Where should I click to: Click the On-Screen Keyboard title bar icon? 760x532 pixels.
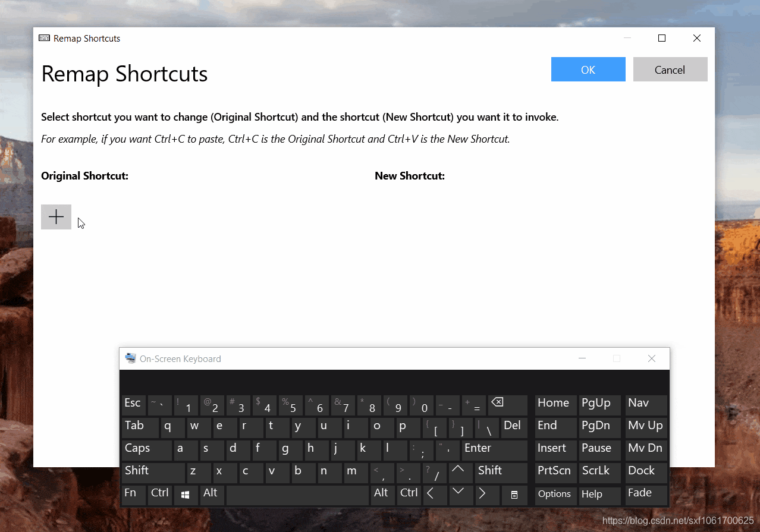130,358
